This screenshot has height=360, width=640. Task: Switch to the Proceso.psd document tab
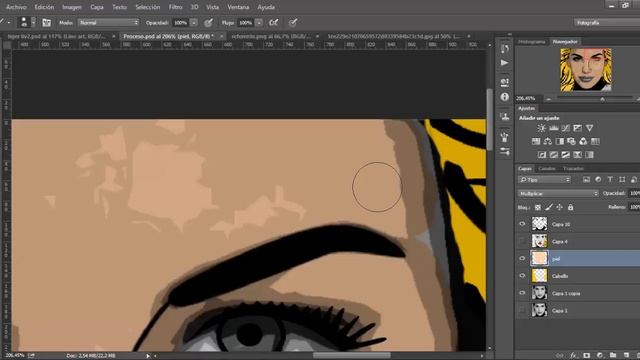tap(169, 36)
